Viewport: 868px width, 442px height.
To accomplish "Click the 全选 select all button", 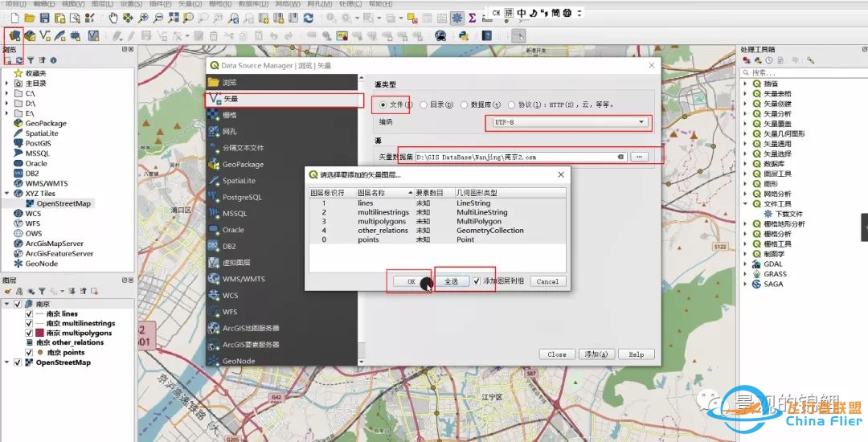I will click(x=452, y=281).
